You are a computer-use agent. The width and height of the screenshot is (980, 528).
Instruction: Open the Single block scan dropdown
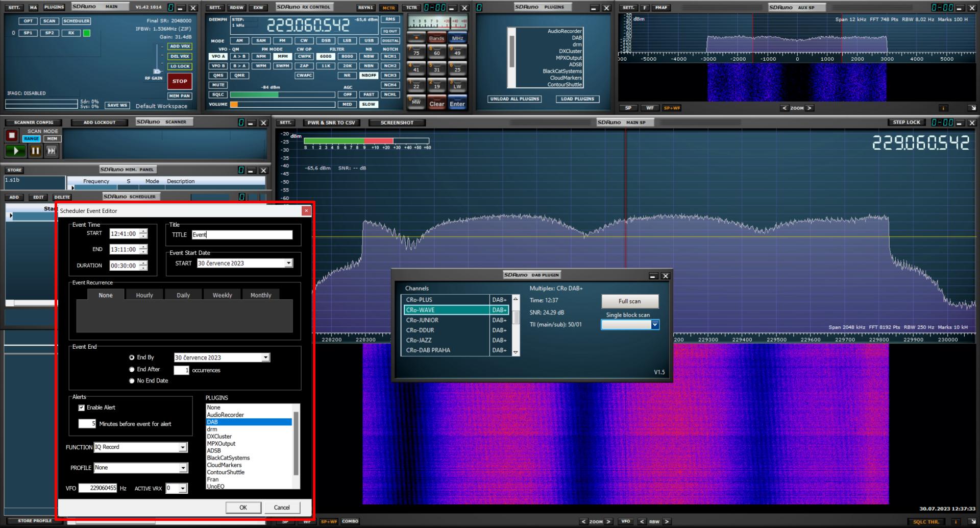pos(655,325)
